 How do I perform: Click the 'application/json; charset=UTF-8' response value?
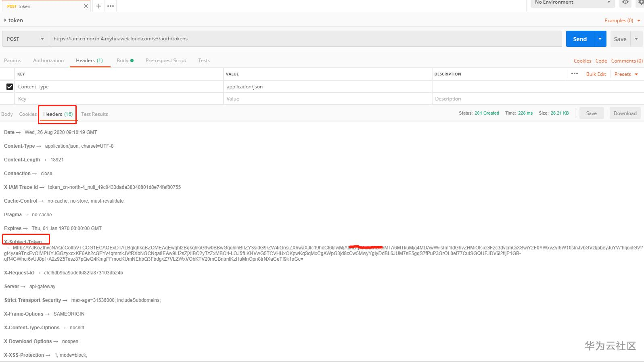79,146
